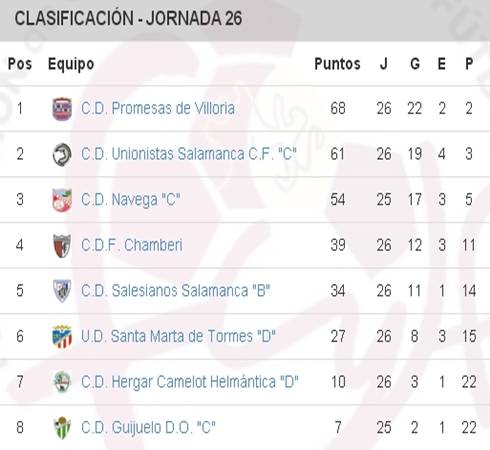Open the C.D. Navega "C" team page
The height and width of the screenshot is (450, 490).
(131, 200)
